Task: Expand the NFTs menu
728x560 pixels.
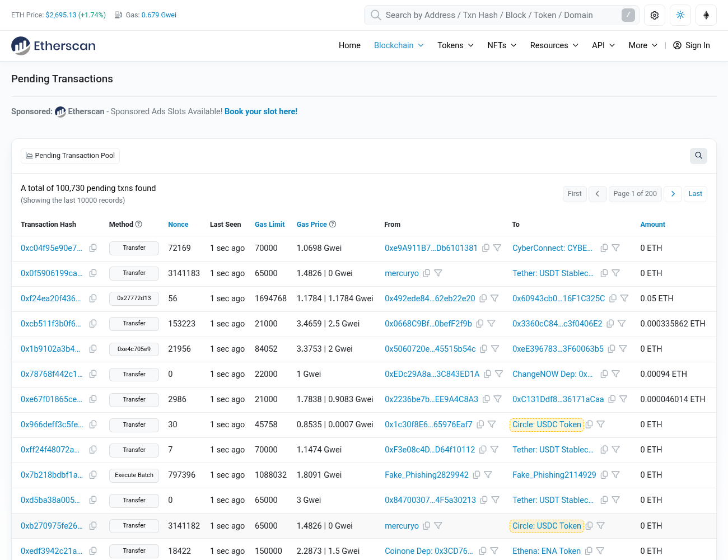Action: (x=502, y=45)
